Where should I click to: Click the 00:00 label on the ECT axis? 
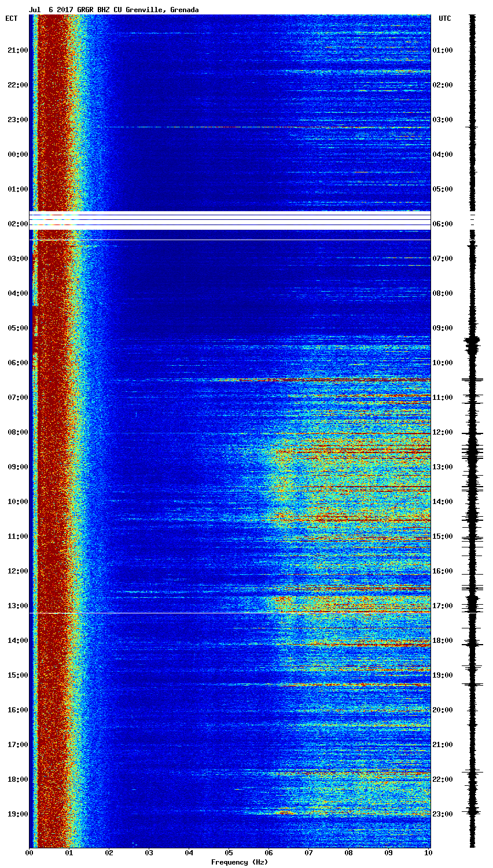18,155
